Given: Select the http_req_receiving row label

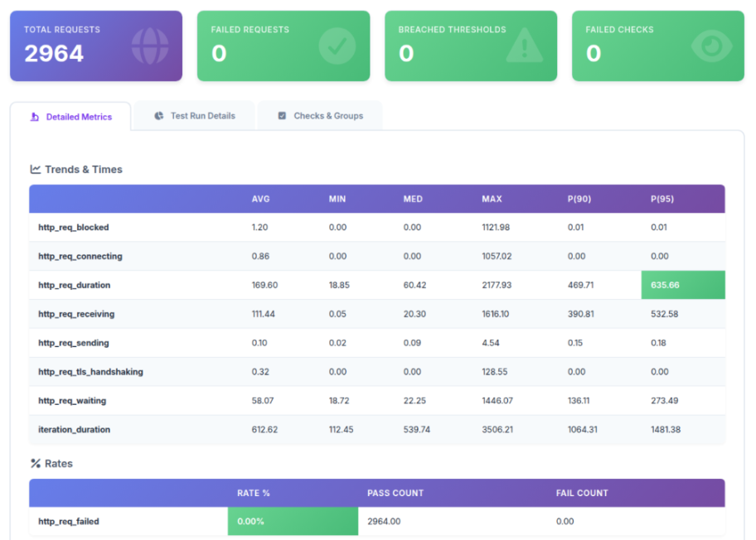Looking at the screenshot, I should click(x=76, y=314).
